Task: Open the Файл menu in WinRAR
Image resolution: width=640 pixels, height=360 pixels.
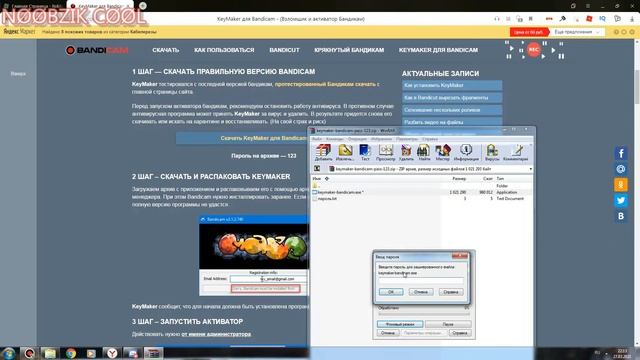Action: coord(317,139)
